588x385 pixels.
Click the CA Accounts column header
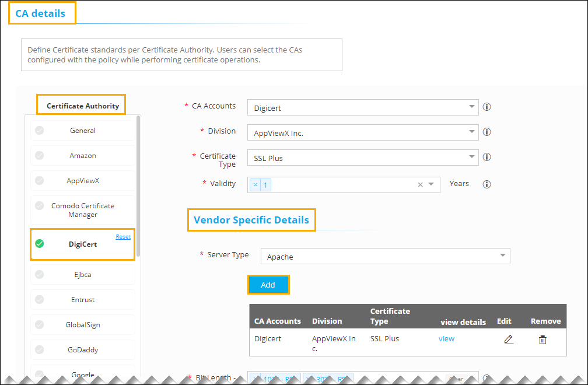pyautogui.click(x=278, y=321)
